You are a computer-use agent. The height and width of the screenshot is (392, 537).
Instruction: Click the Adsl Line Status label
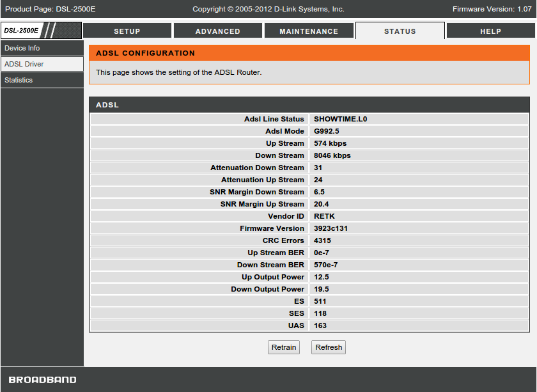(274, 119)
